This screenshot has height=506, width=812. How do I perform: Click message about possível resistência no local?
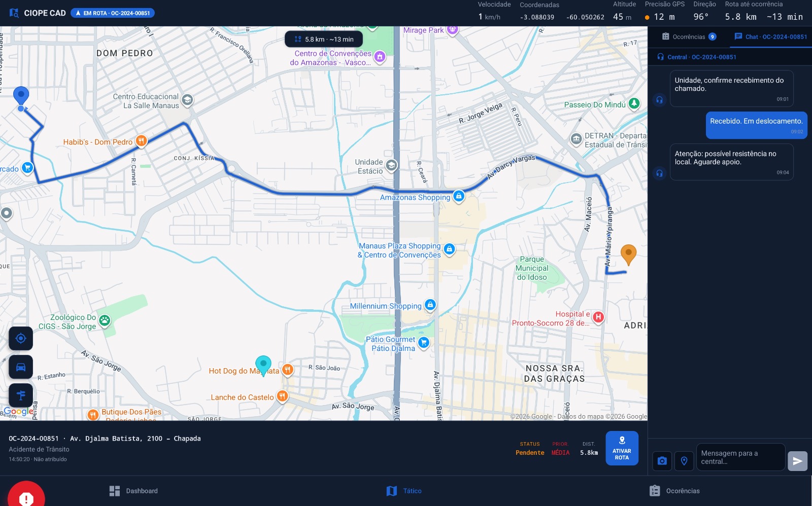pyautogui.click(x=731, y=162)
